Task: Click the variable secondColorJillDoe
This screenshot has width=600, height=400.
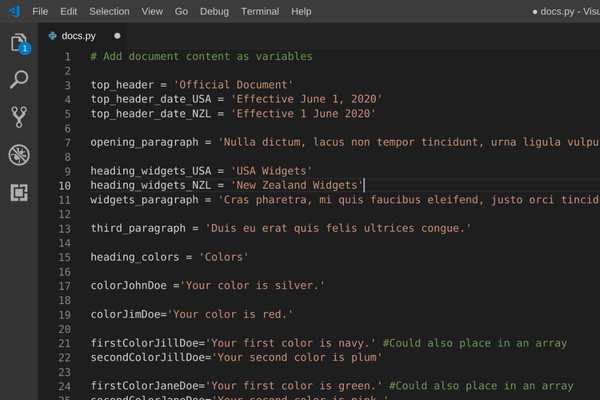Action: [147, 358]
